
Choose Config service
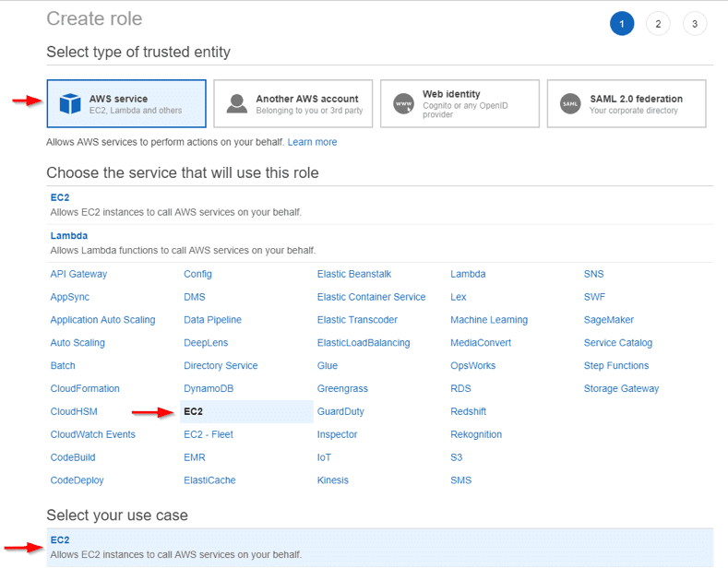click(x=197, y=274)
